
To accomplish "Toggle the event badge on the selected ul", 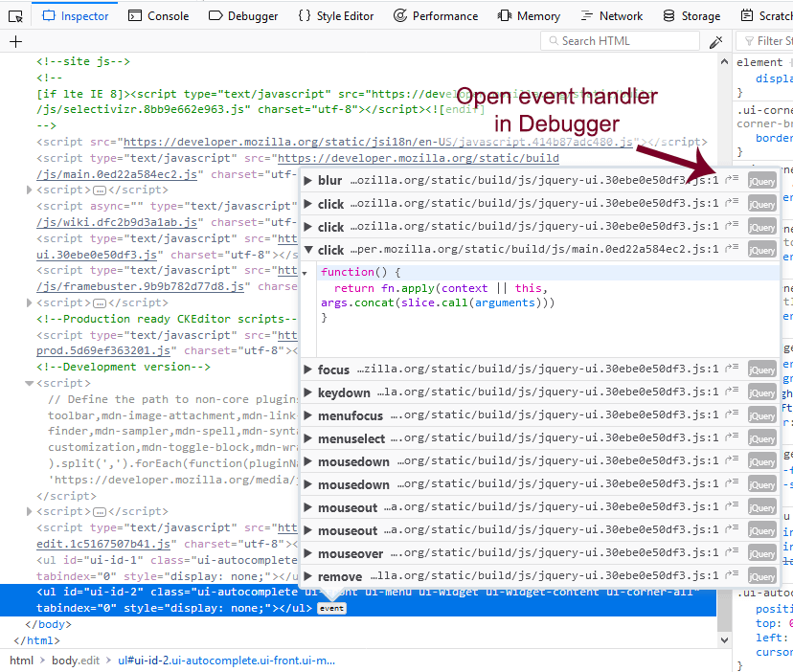I will coord(331,608).
